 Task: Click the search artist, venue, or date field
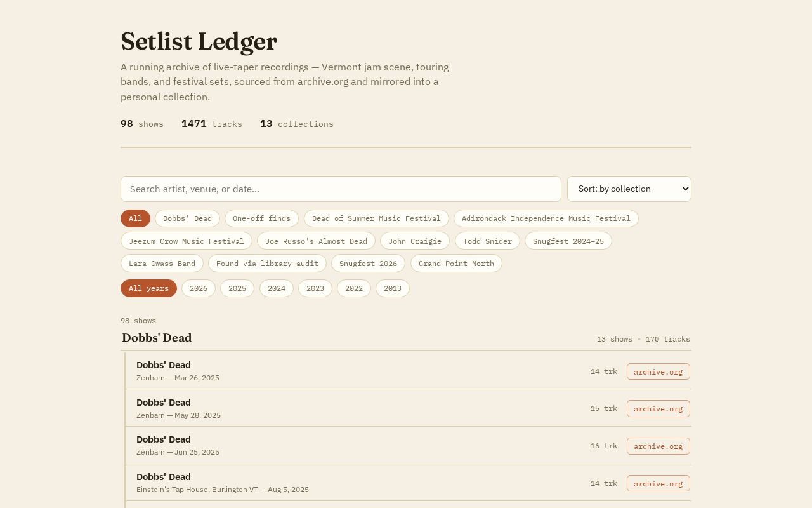pos(341,189)
